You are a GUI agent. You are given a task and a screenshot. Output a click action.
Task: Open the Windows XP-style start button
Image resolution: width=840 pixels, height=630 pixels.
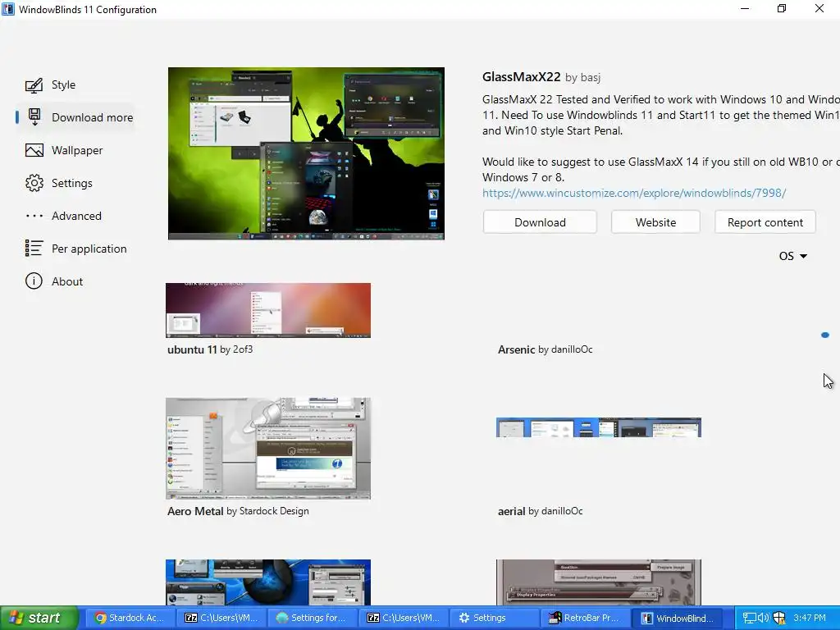(39, 618)
